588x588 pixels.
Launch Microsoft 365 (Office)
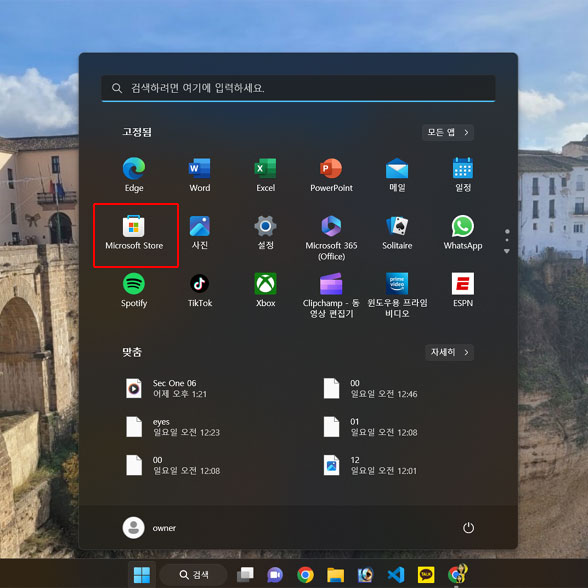[331, 238]
